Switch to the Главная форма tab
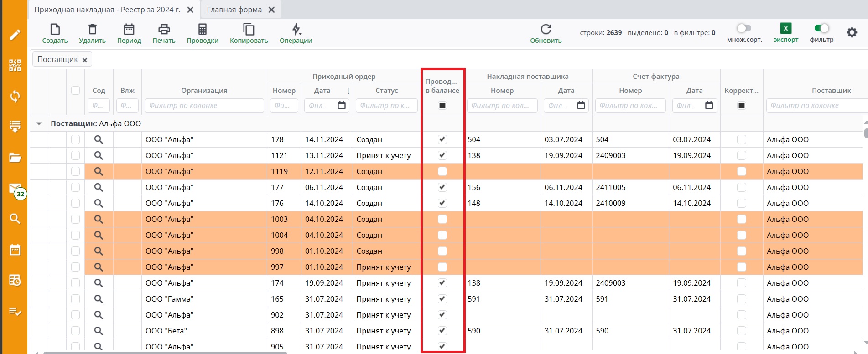Viewport: 868px width, 354px height. (x=234, y=10)
